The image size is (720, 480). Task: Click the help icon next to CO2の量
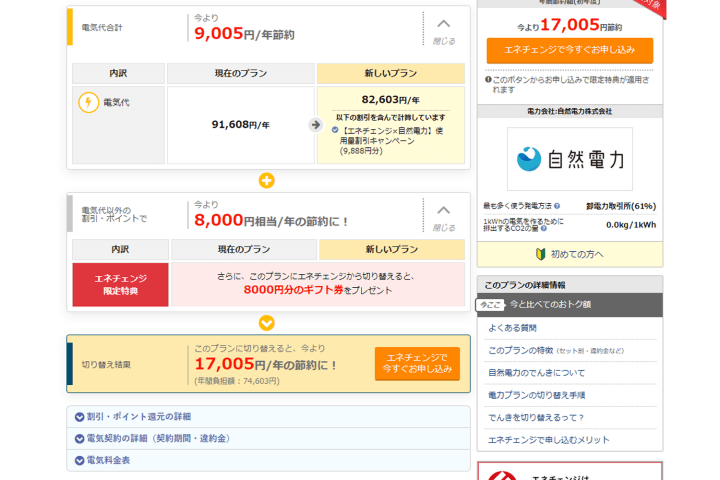(544, 228)
